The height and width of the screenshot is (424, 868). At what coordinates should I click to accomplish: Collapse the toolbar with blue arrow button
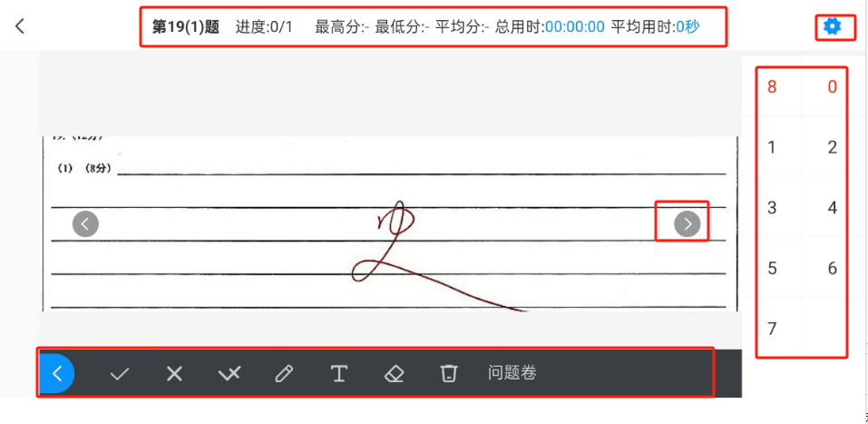(x=56, y=373)
